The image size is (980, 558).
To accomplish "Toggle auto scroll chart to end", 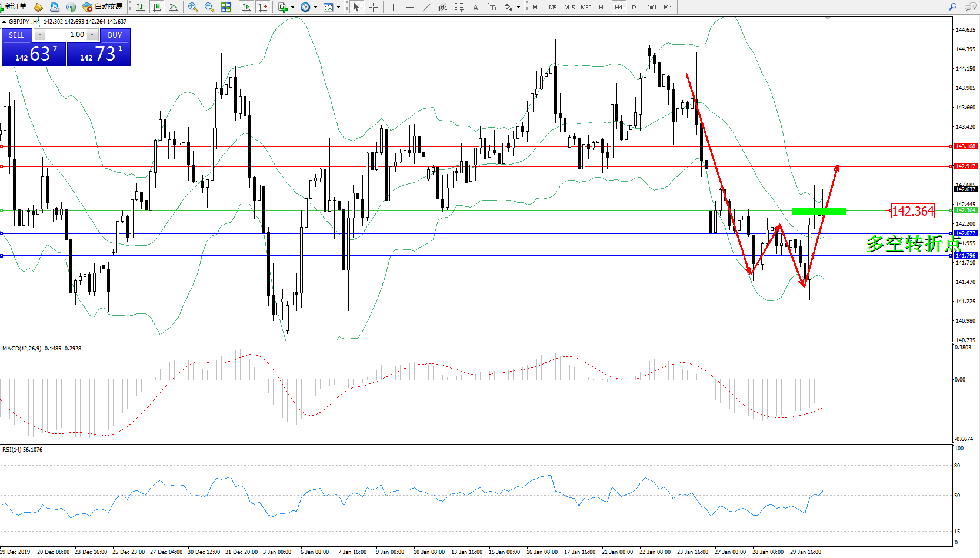I will point(246,7).
